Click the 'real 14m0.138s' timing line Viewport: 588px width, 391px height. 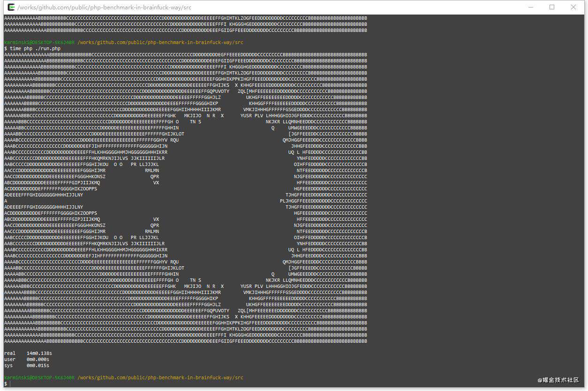point(28,353)
